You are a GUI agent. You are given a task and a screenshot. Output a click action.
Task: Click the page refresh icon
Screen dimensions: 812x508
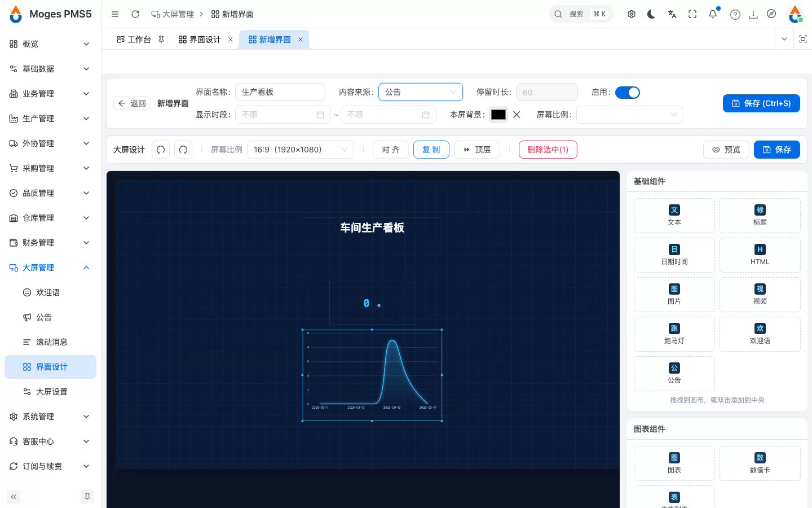point(135,14)
